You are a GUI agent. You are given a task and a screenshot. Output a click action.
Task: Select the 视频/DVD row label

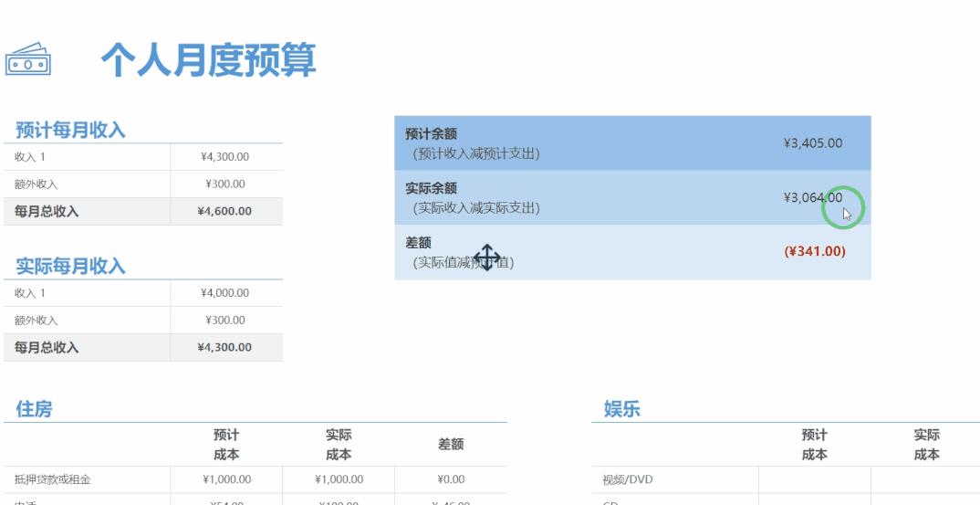(628, 479)
